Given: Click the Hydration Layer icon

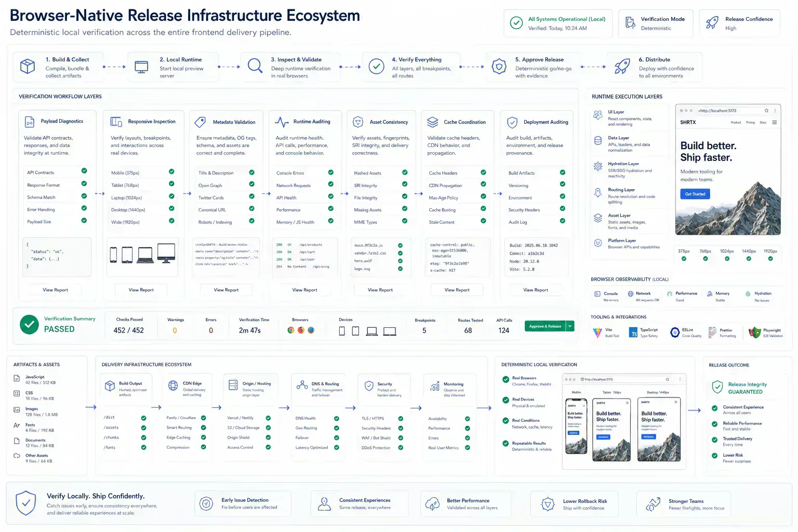Looking at the screenshot, I should click(598, 166).
